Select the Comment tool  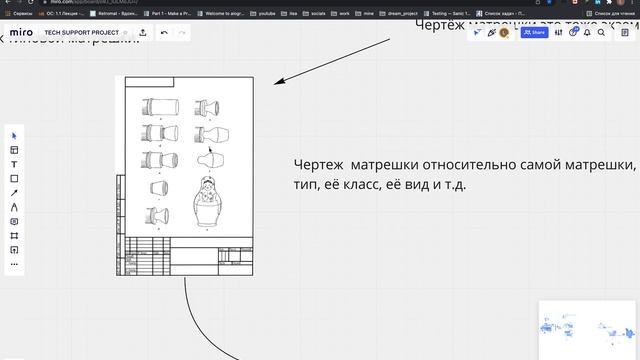[x=14, y=222]
